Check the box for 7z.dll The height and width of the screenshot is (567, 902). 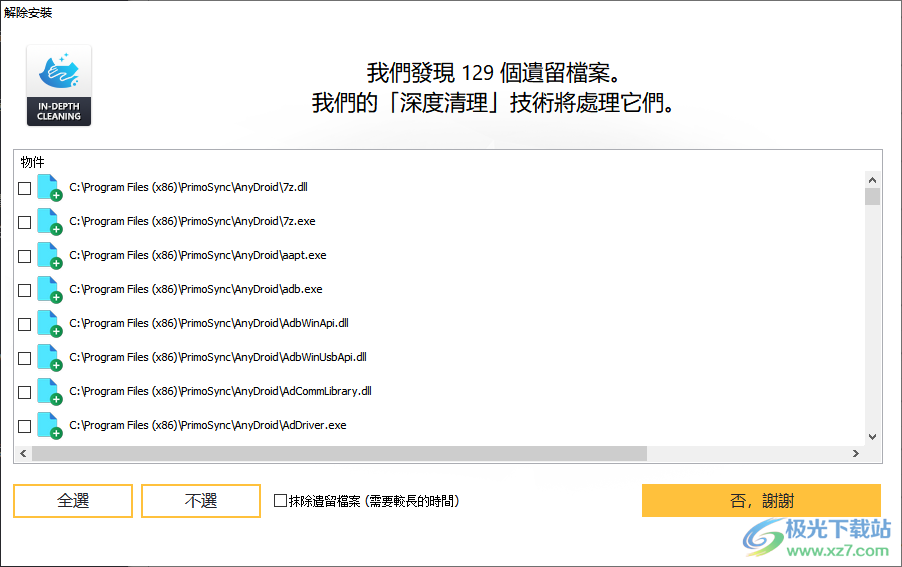tap(25, 188)
